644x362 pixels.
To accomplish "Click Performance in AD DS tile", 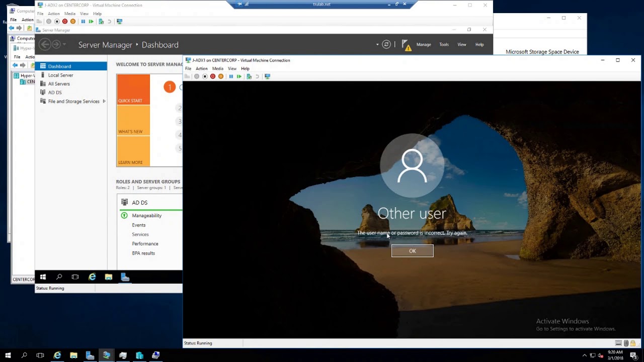I will pyautogui.click(x=145, y=243).
